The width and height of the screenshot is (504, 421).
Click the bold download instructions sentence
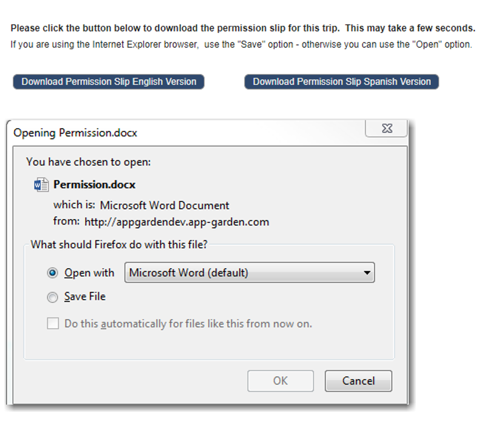pos(243,29)
